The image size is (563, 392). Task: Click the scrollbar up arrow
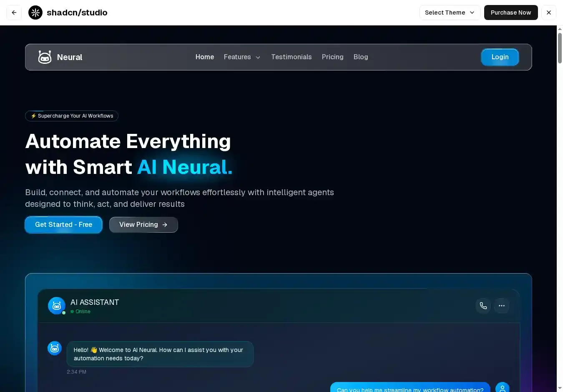(x=560, y=29)
